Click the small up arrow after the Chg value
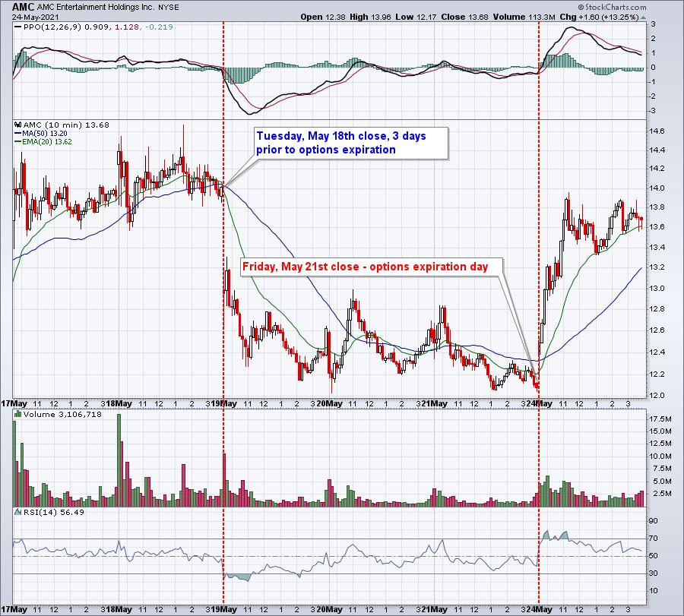 [x=643, y=17]
